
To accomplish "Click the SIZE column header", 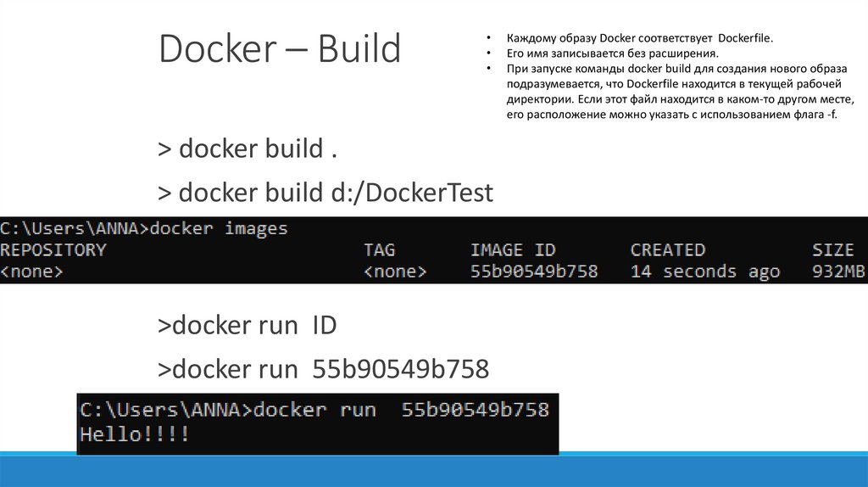I will coord(833,250).
